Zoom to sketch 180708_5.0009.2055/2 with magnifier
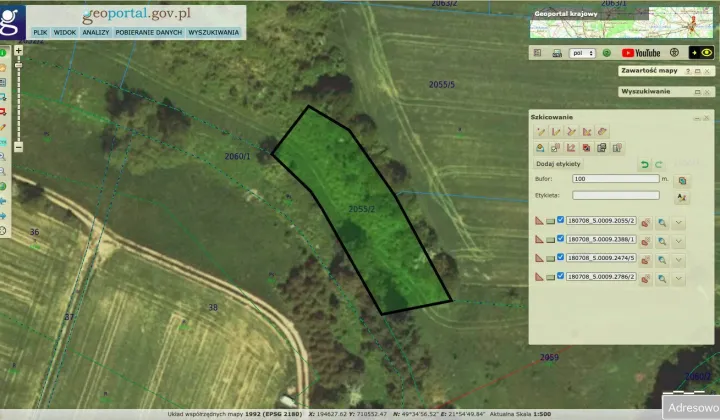 [661, 222]
